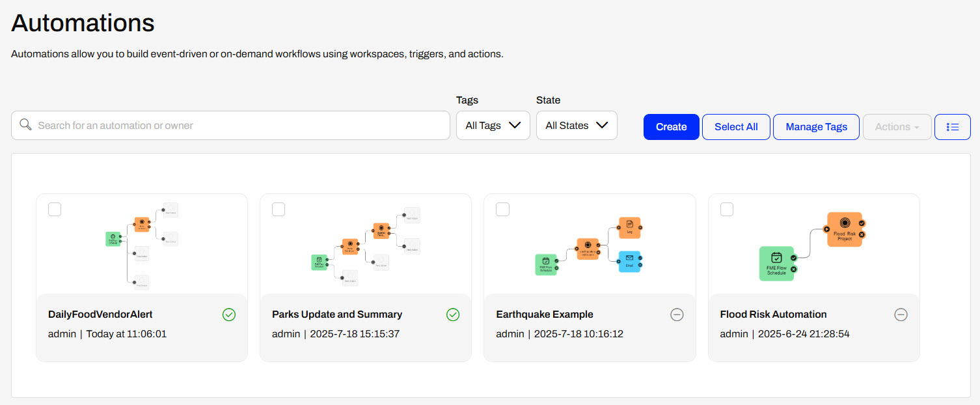
Task: Click the search magnifier icon
Action: pos(26,125)
